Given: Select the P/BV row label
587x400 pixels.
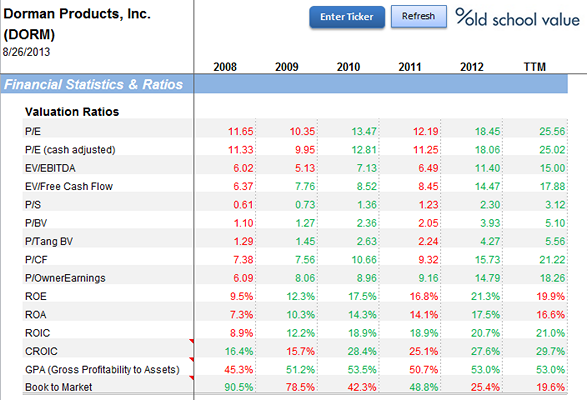Looking at the screenshot, I should pyautogui.click(x=36, y=223).
